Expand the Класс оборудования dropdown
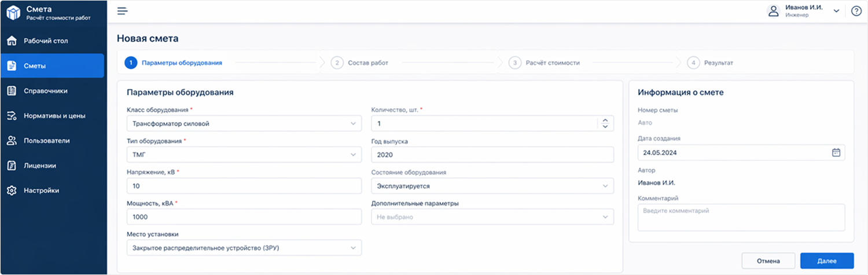Screen dimensions: 868x275 244,123
